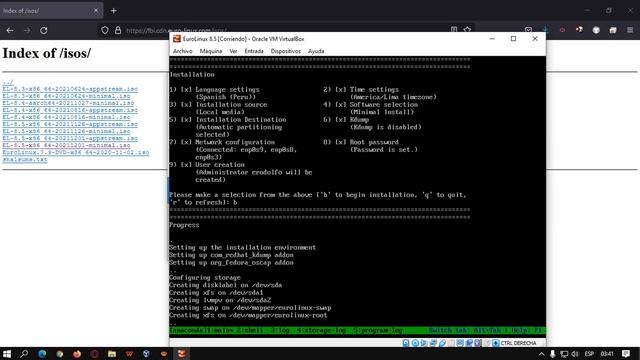Click the optical drive icon in VM status bar
This screenshot has height=360, width=640.
pos(415,343)
